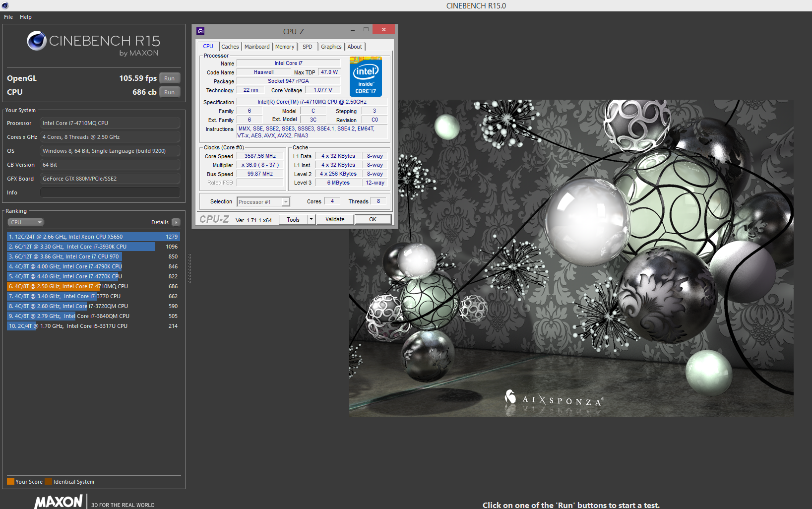
Task: Switch to the Memory tab in CPU-Z
Action: 285,47
